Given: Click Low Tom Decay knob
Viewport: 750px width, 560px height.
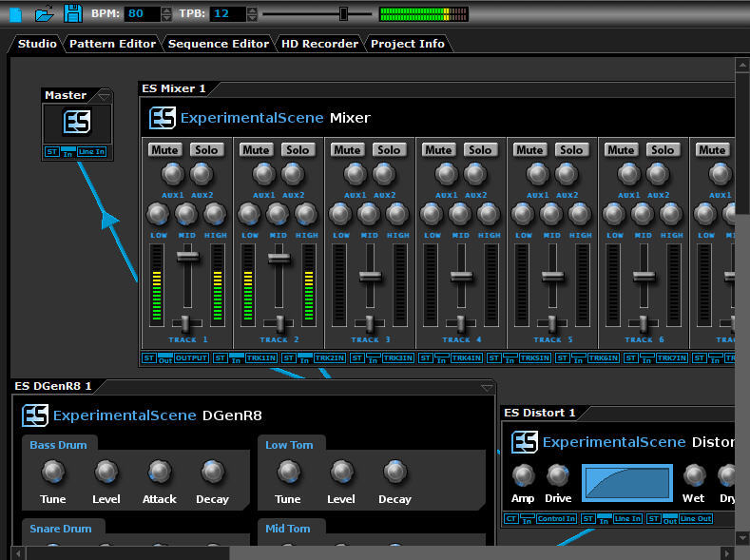Looking at the screenshot, I should click(395, 472).
